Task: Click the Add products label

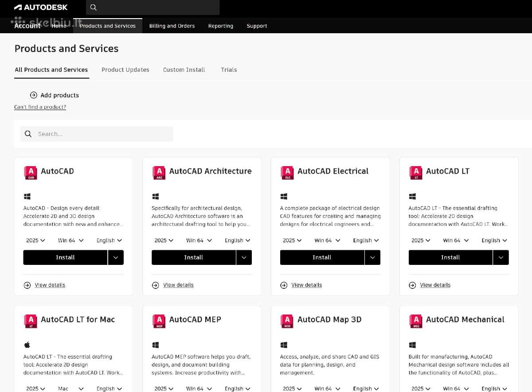Action: pos(59,95)
